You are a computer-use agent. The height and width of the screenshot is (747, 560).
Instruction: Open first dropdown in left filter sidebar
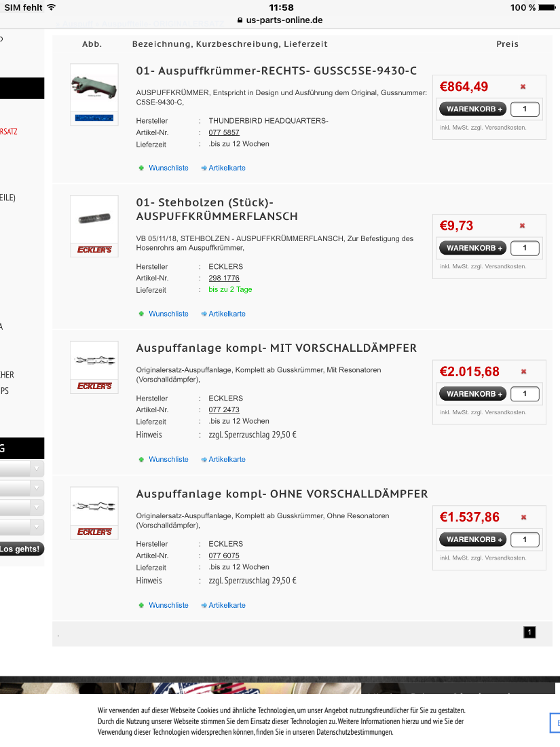(x=22, y=469)
